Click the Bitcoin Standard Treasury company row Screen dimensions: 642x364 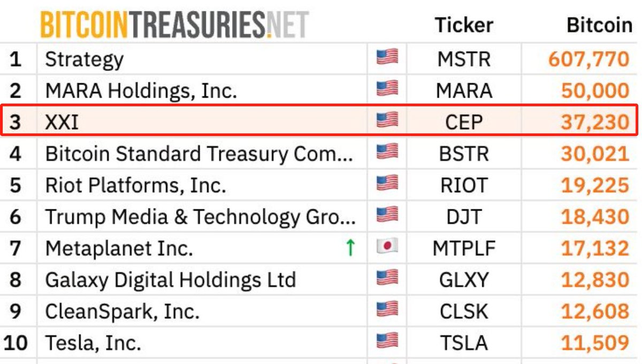tap(319, 154)
